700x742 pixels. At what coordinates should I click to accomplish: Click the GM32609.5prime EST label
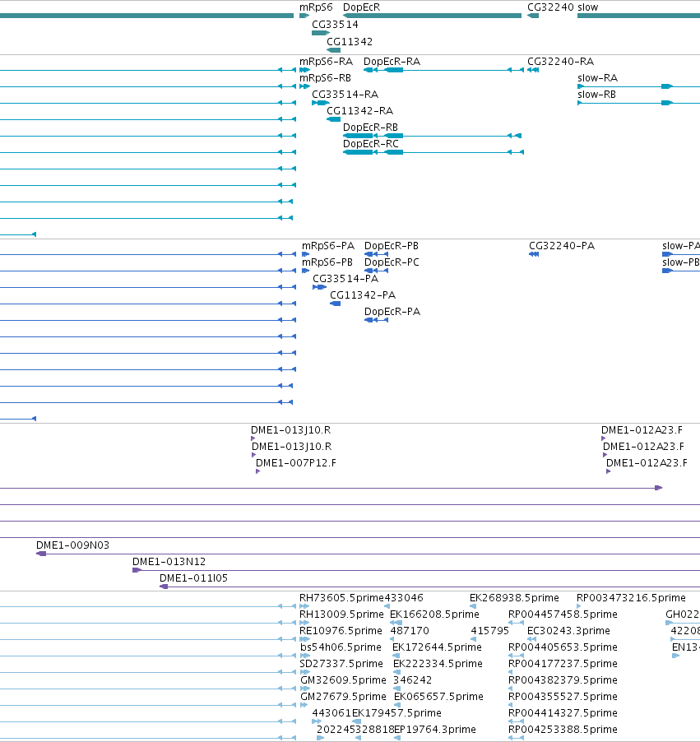tap(343, 680)
